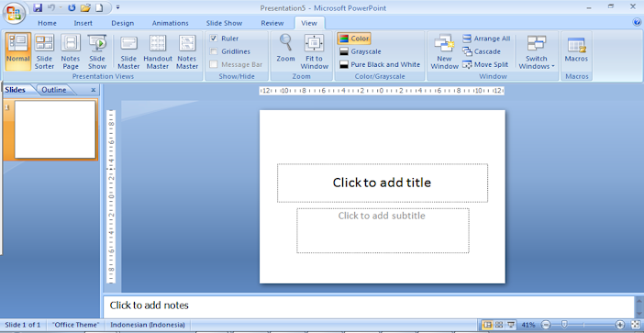Click the 'Click to add subtitle' placeholder
This screenshot has width=644, height=333.
point(383,230)
